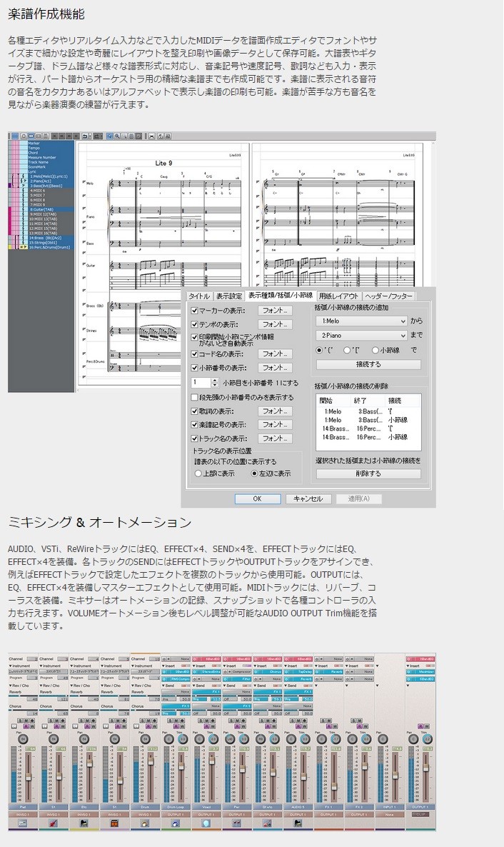This screenshot has width=504, height=847.
Task: Turn the Pan knob on Pad channel
Action: click(23, 739)
